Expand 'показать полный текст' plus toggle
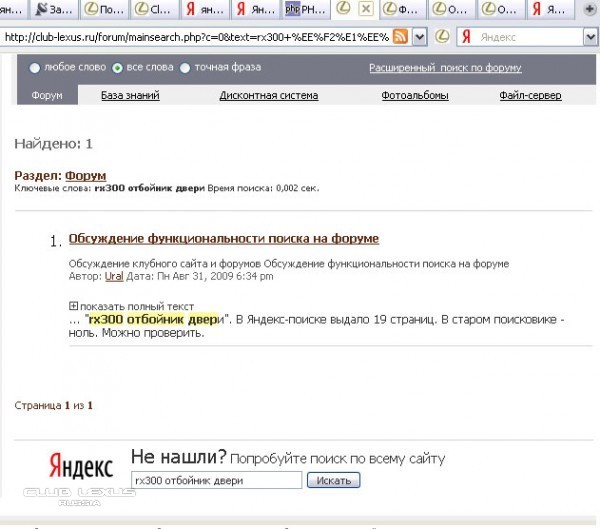Screen dimensions: 600x529 [x=73, y=305]
